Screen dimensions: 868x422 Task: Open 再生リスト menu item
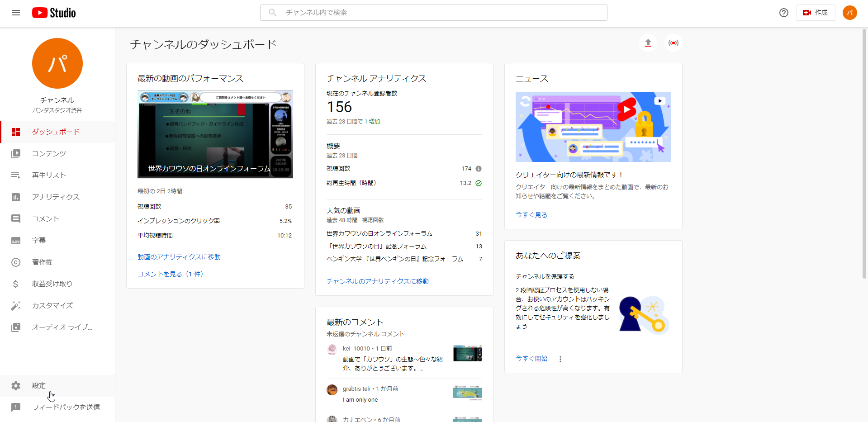pos(57,175)
